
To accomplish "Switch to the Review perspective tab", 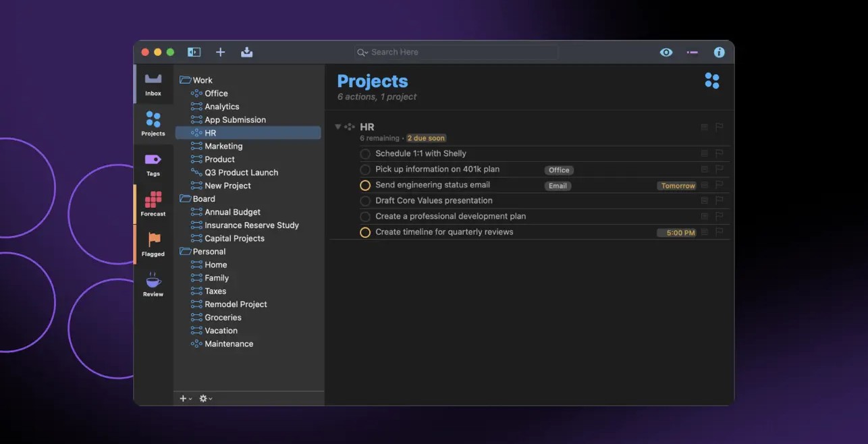I will [x=153, y=285].
